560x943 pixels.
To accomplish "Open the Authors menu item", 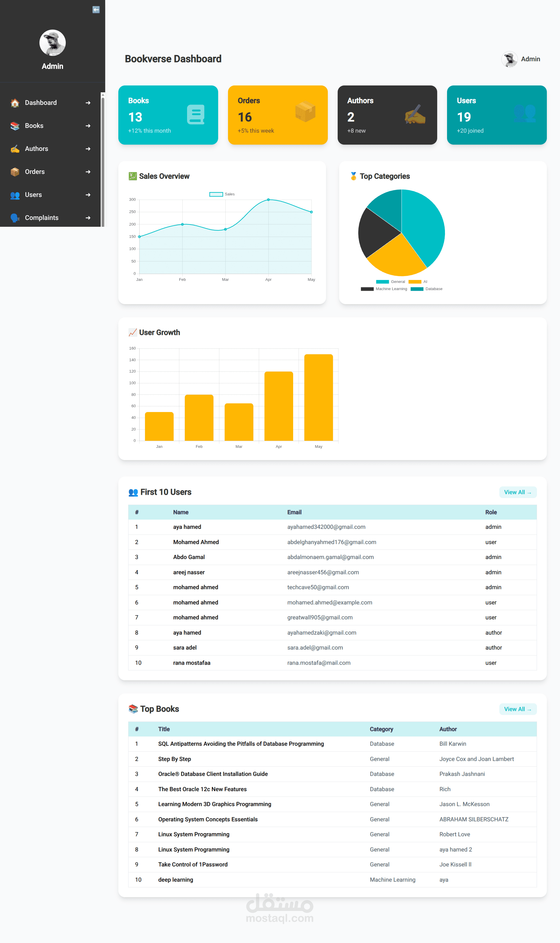I will pyautogui.click(x=50, y=149).
